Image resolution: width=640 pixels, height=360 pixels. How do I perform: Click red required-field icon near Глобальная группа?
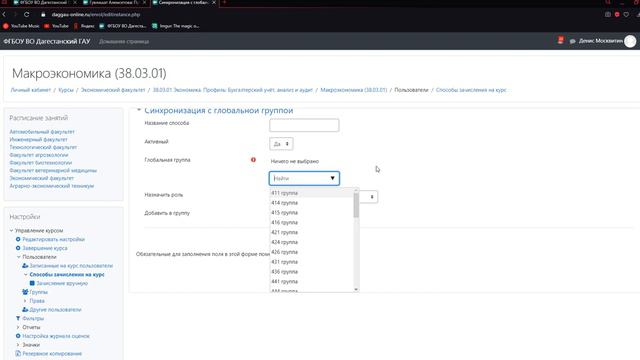[x=253, y=160]
